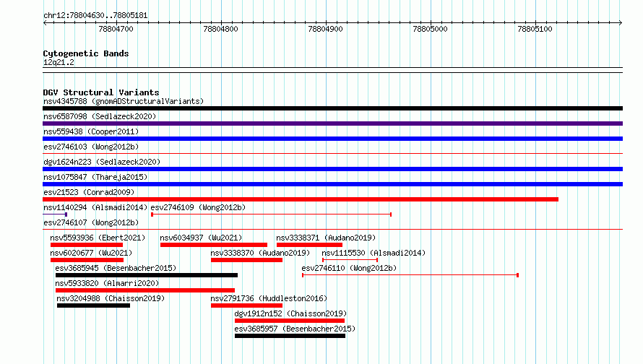Image resolution: width=643 pixels, height=364 pixels.
Task: Click ruler position 78804700
Action: pos(116,29)
